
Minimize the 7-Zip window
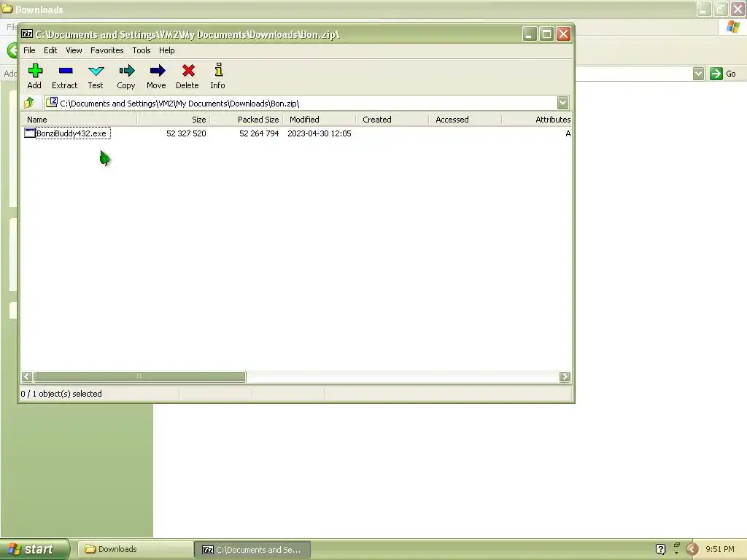(530, 34)
